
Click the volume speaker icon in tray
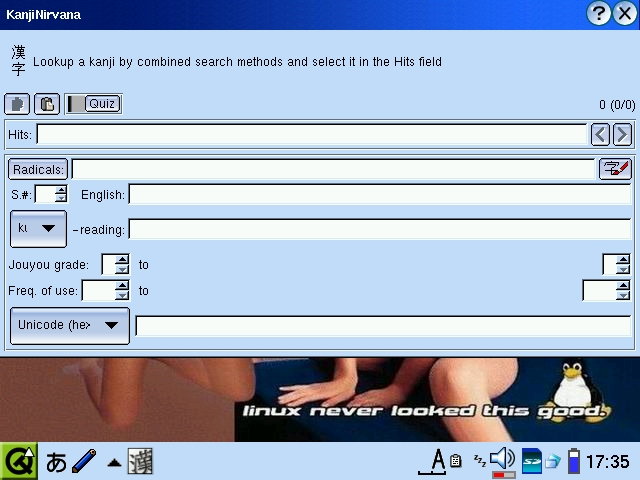[503, 459]
